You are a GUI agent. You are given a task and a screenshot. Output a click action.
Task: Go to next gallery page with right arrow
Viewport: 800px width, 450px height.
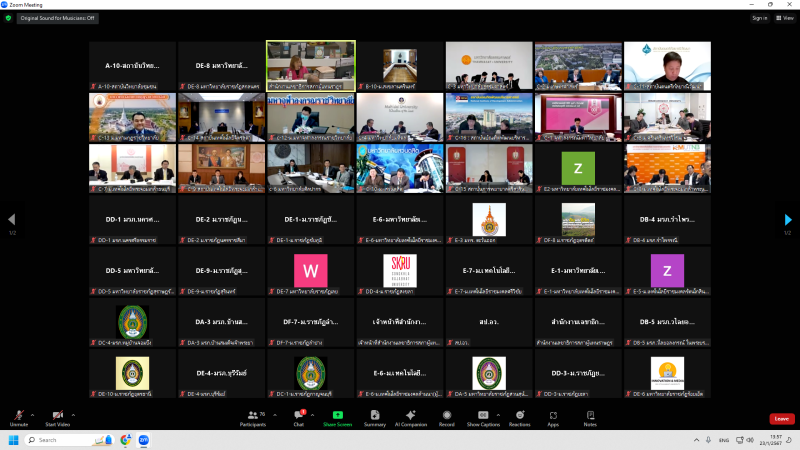click(788, 220)
